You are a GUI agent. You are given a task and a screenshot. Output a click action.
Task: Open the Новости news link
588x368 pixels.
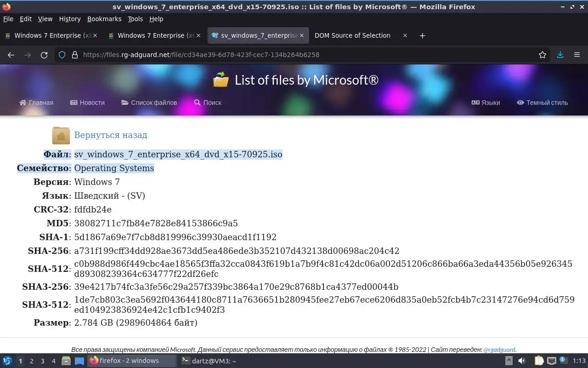tap(87, 103)
